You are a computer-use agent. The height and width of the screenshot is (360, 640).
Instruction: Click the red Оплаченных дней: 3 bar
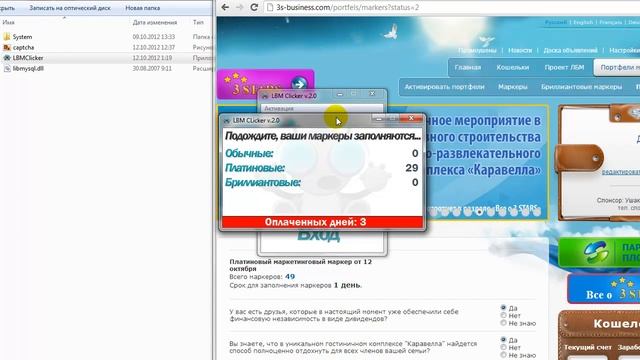(x=322, y=222)
